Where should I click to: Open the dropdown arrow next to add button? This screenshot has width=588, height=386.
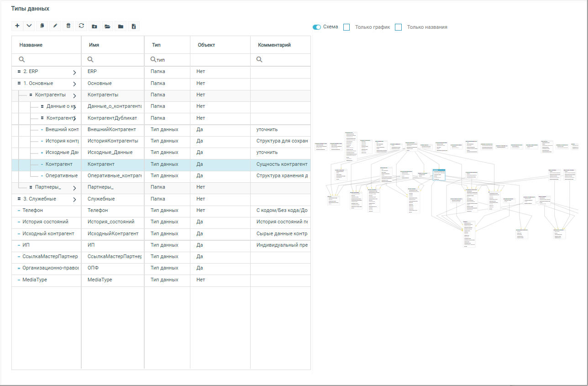coord(29,26)
